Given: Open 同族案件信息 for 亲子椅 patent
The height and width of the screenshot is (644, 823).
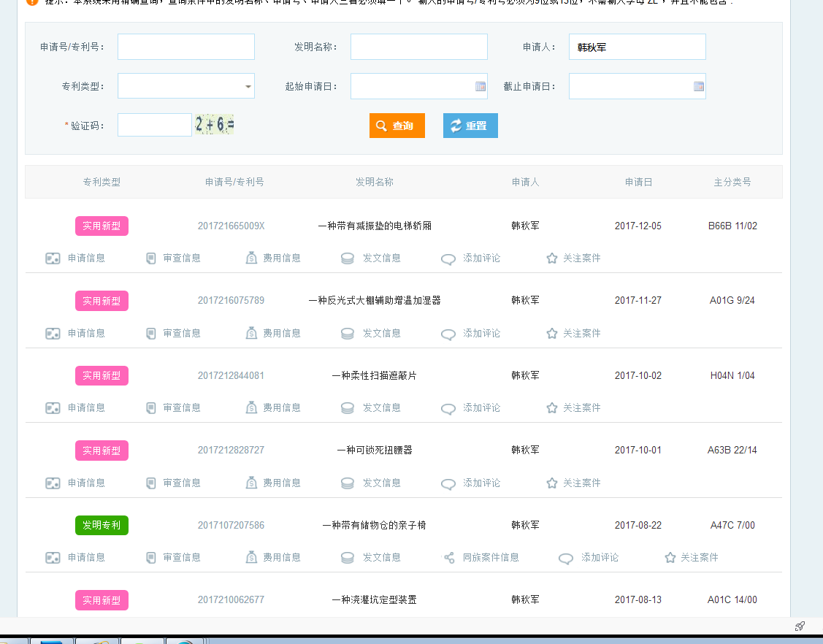Looking at the screenshot, I should tap(450, 557).
